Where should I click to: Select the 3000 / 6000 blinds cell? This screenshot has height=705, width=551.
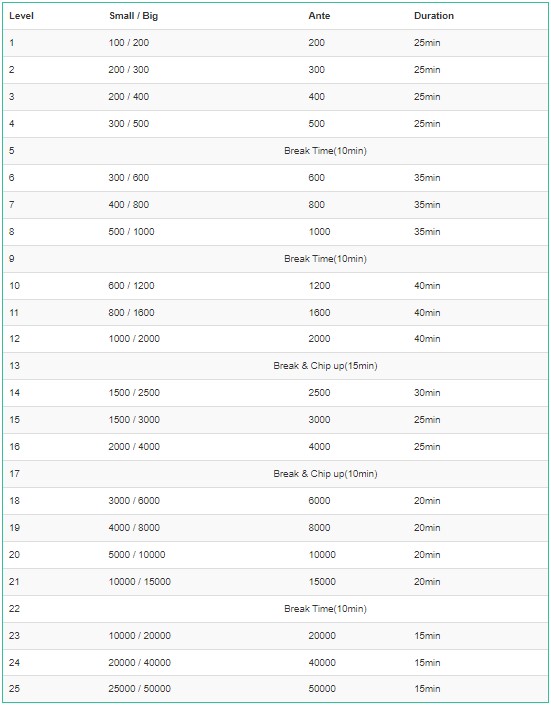(x=134, y=500)
